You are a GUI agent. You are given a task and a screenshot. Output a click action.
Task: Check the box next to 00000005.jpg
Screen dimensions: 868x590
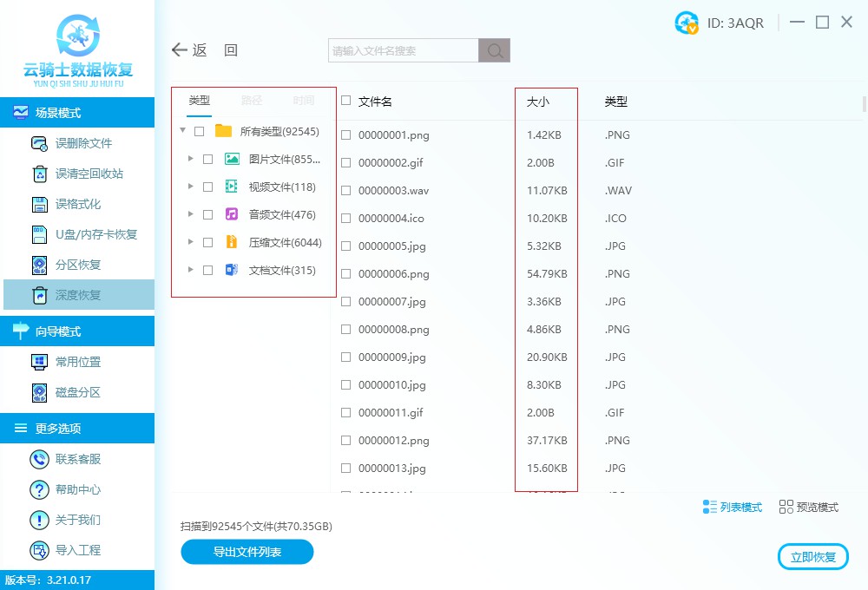click(x=345, y=246)
